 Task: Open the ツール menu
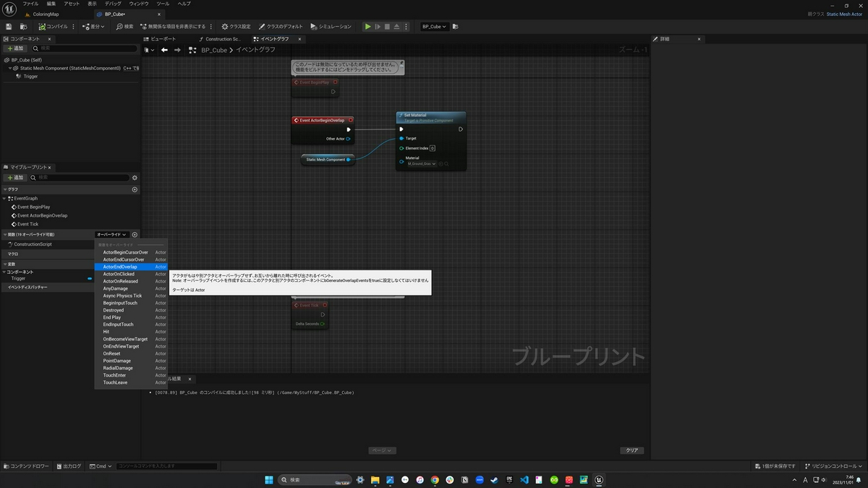click(163, 4)
